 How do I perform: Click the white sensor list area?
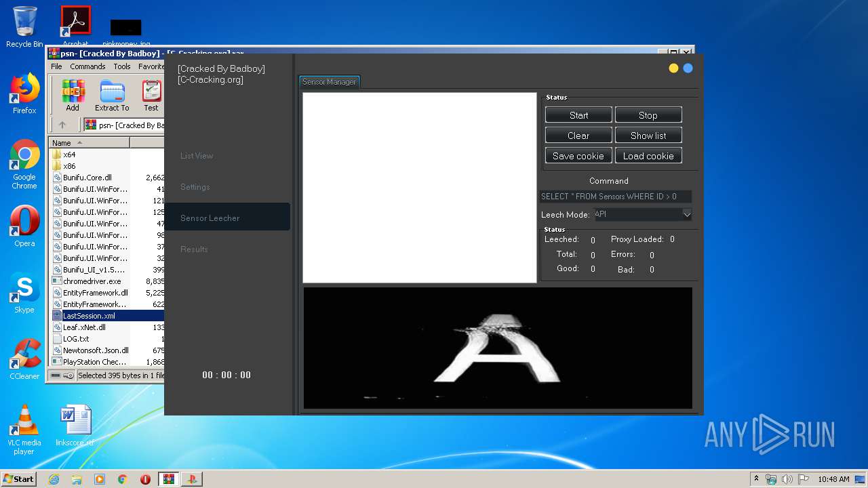(x=420, y=188)
